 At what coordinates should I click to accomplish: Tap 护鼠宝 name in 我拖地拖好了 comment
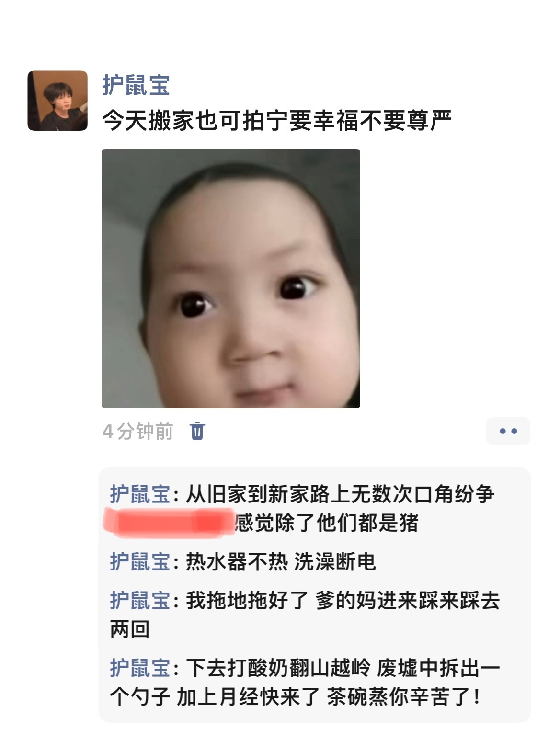(x=140, y=600)
